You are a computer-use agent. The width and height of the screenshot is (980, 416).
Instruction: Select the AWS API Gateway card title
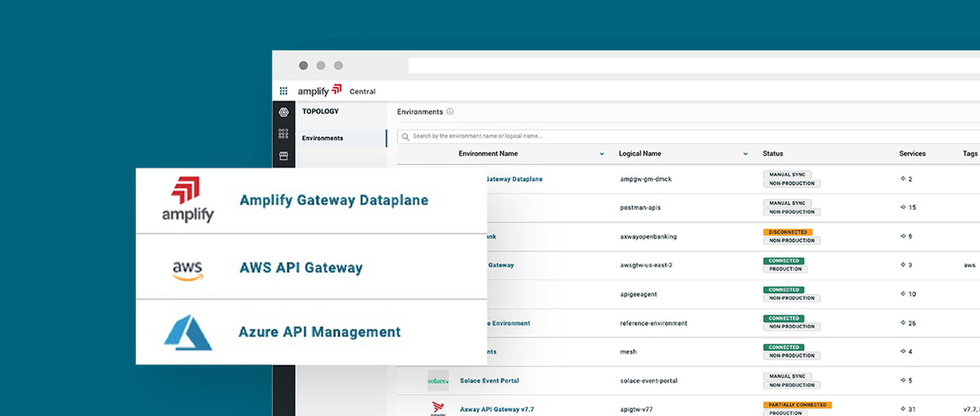pyautogui.click(x=301, y=268)
